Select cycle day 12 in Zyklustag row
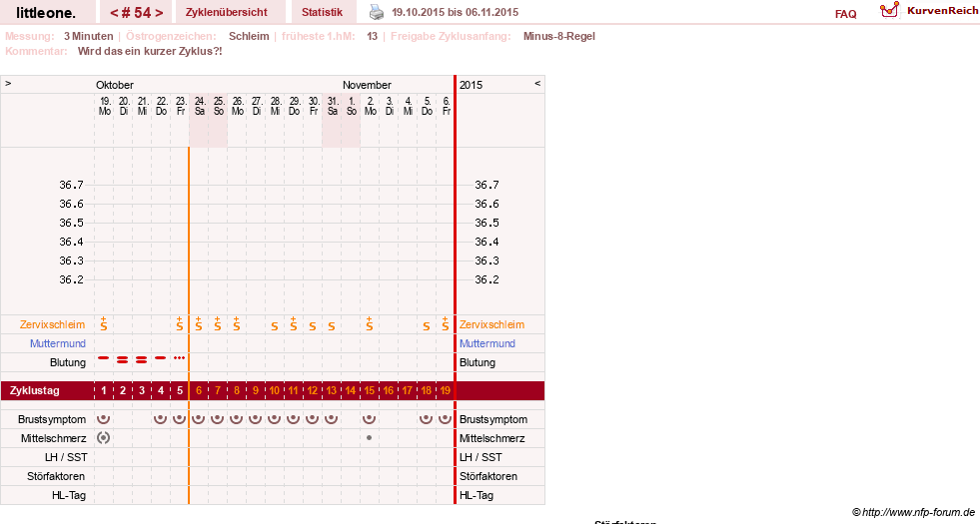The image size is (980, 524). point(313,390)
